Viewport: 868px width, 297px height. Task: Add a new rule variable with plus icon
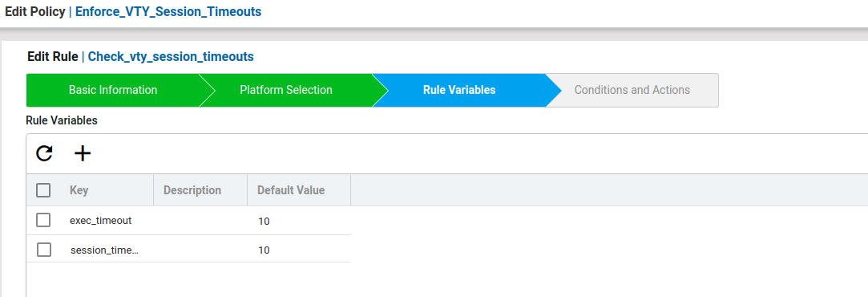(x=83, y=153)
